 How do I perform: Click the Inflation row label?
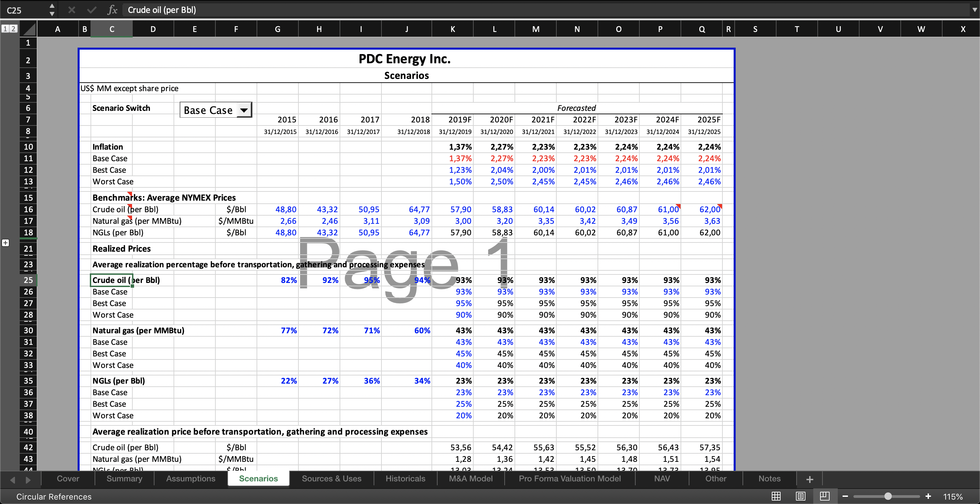[x=108, y=147]
